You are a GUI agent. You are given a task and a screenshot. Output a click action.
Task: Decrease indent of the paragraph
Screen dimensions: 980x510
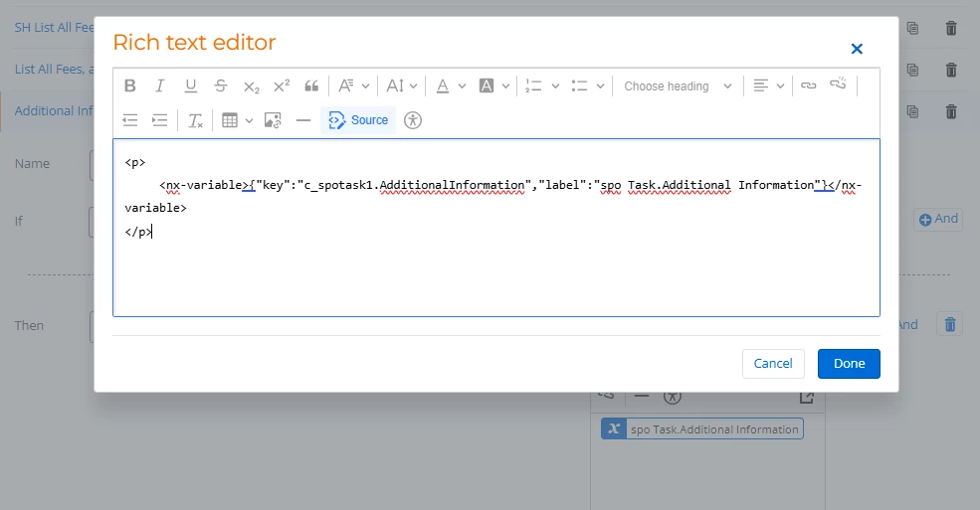tap(130, 120)
